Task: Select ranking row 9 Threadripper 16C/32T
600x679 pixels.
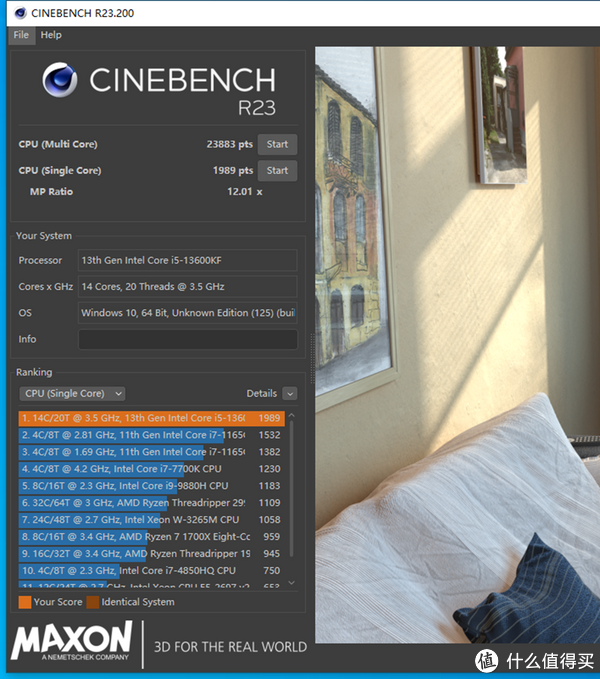Action: [152, 553]
